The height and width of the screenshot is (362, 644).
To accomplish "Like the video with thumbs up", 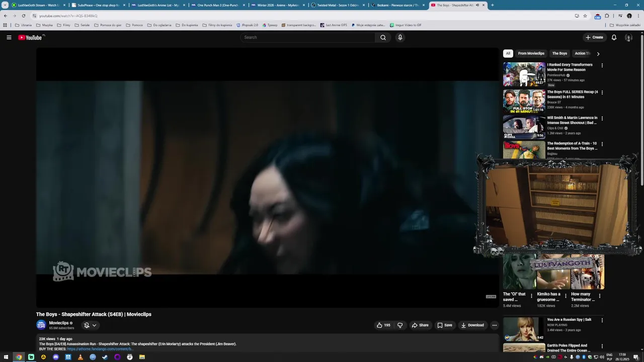I will (x=383, y=325).
